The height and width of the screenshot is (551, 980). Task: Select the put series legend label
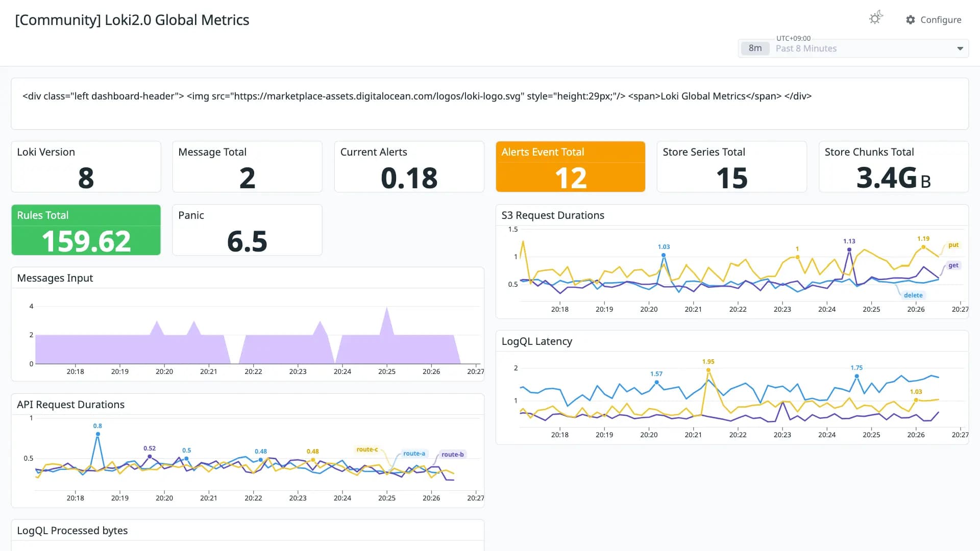(953, 245)
